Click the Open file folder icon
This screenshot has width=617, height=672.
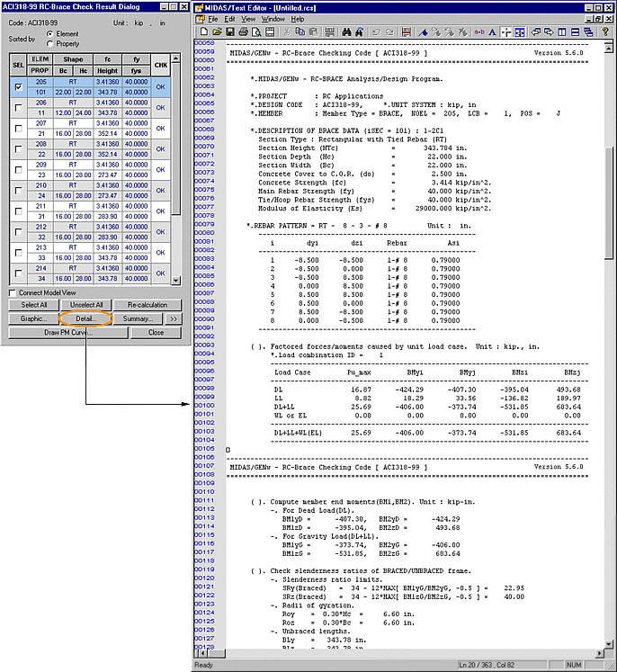tap(218, 31)
